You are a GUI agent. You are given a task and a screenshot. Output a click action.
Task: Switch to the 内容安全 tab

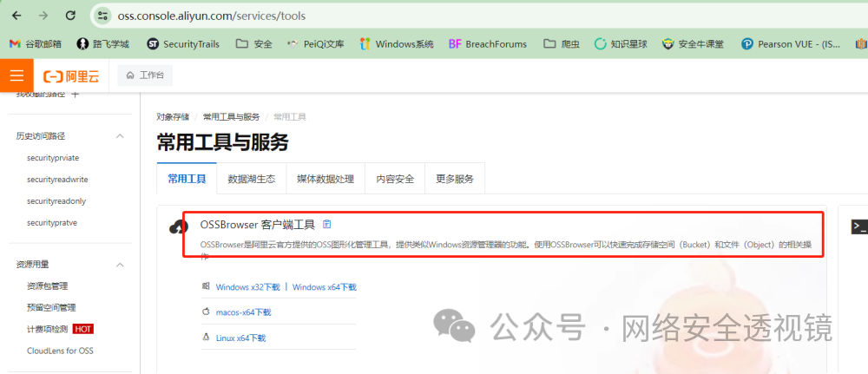[395, 179]
